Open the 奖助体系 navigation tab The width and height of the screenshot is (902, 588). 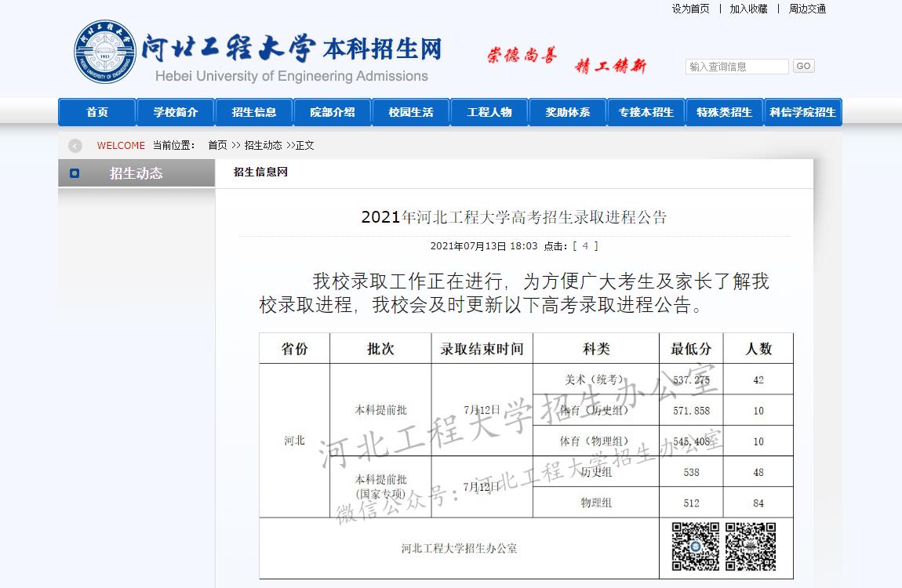coord(567,112)
